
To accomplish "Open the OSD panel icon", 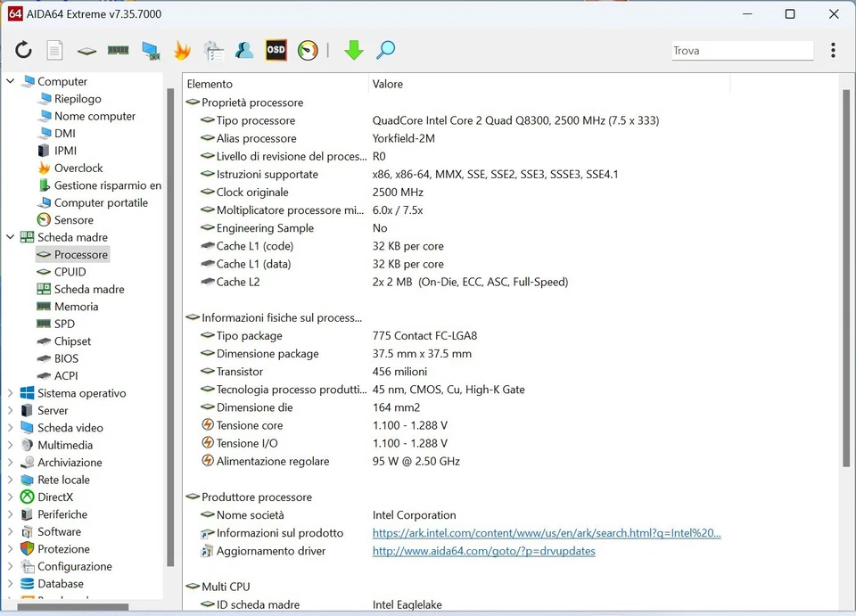I will [276, 51].
